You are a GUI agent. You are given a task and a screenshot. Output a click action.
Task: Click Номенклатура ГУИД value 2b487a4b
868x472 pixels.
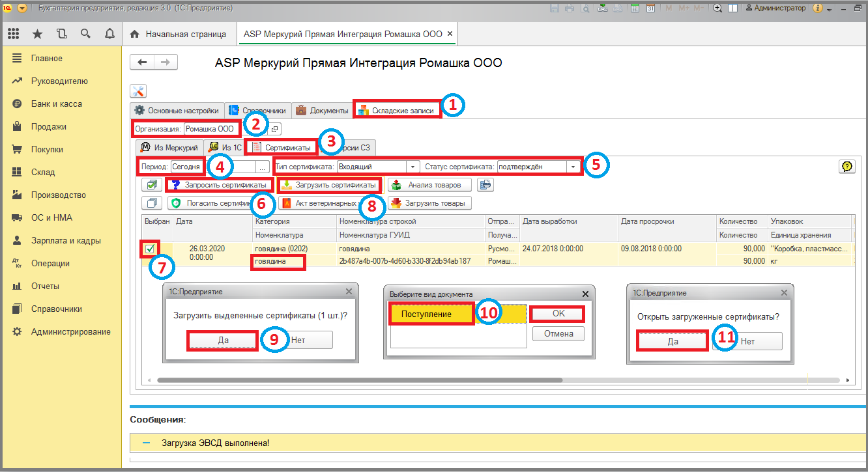[405, 260]
